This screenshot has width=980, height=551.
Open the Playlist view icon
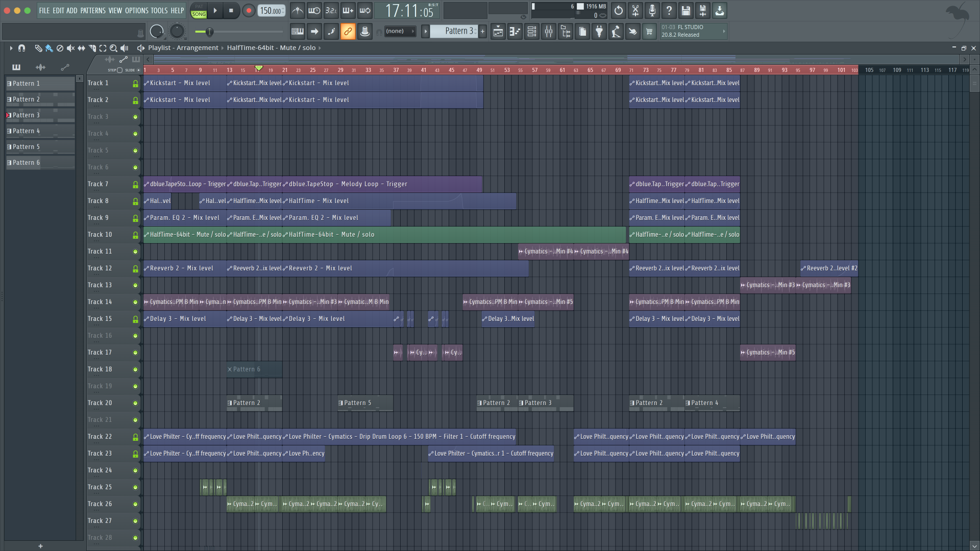pyautogui.click(x=498, y=32)
